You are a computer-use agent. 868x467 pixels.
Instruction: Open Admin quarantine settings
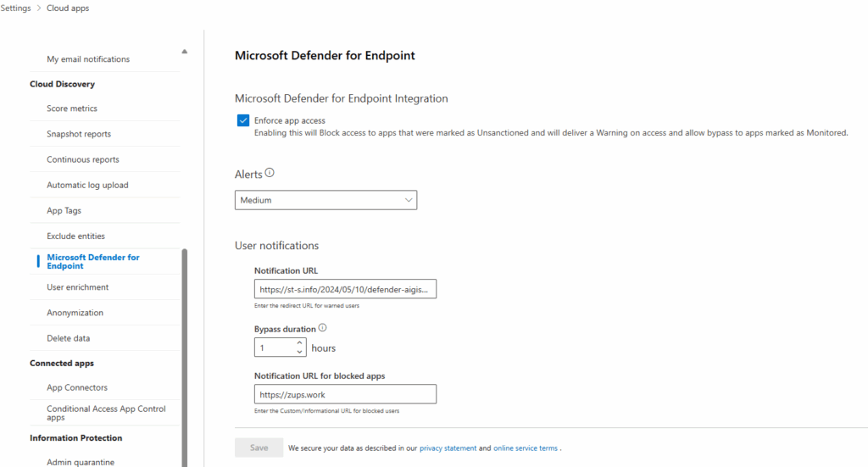pyautogui.click(x=81, y=461)
